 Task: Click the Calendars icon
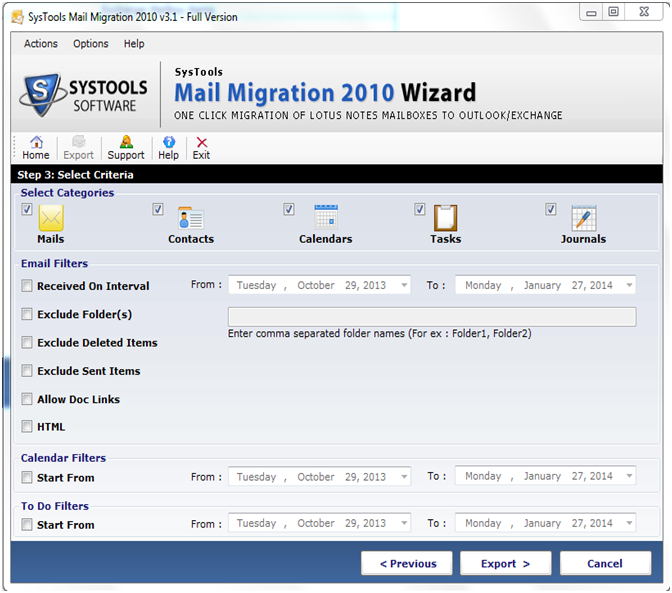click(326, 217)
